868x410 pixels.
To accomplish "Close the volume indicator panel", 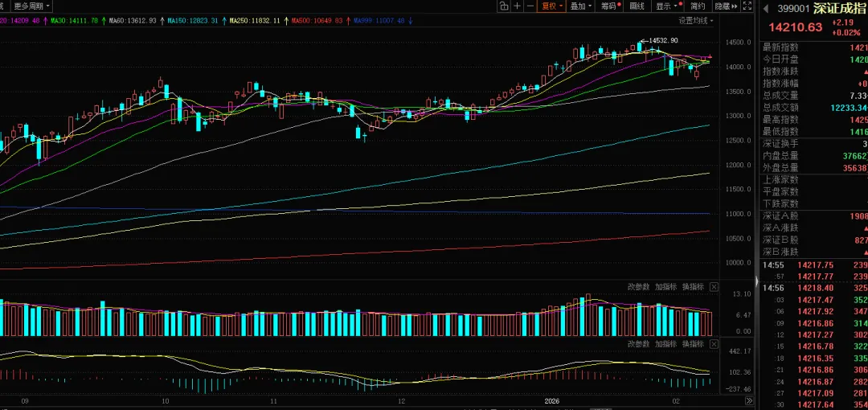I will tap(714, 286).
